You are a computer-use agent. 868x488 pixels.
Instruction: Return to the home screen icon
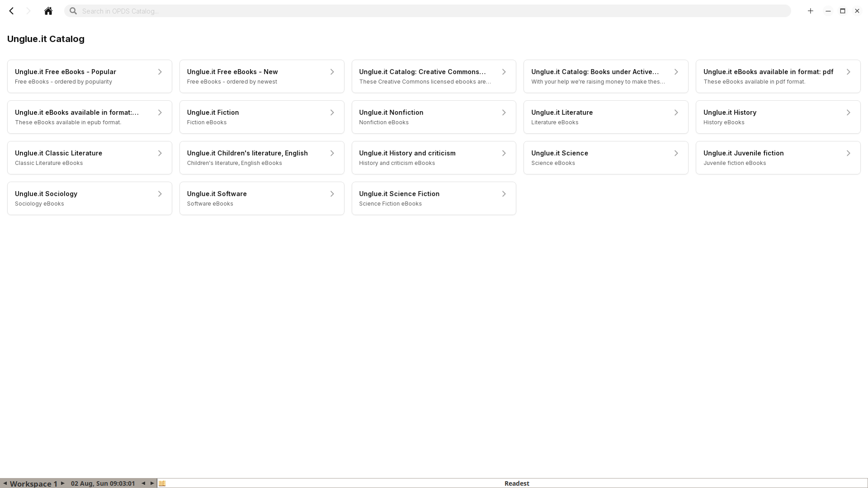[48, 11]
